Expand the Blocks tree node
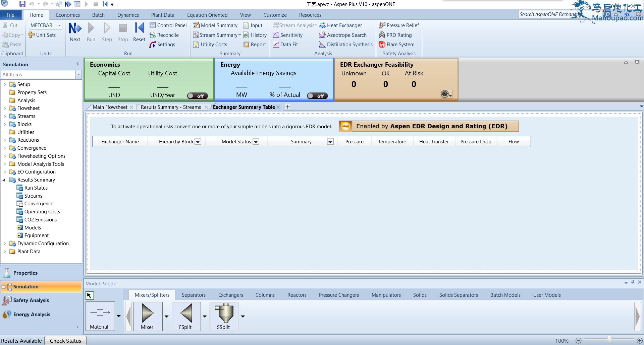 pyautogui.click(x=5, y=124)
